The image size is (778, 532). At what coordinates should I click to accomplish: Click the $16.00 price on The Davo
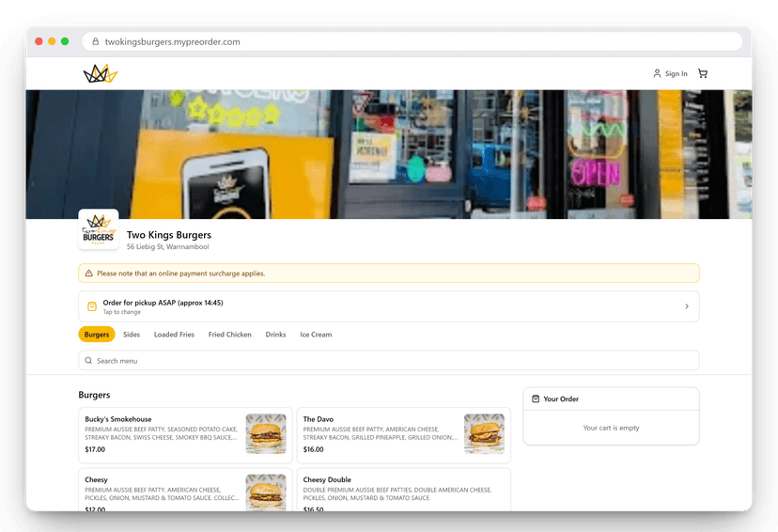pyautogui.click(x=313, y=449)
